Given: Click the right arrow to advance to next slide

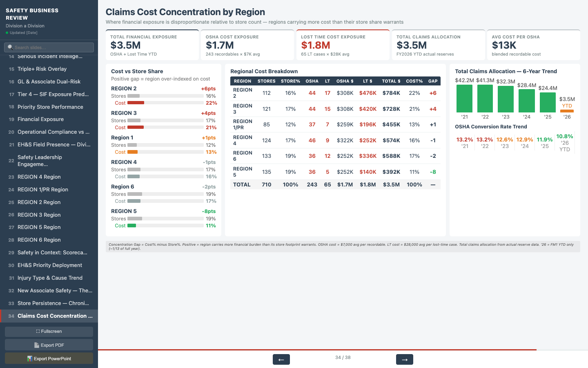Looking at the screenshot, I should click(405, 359).
